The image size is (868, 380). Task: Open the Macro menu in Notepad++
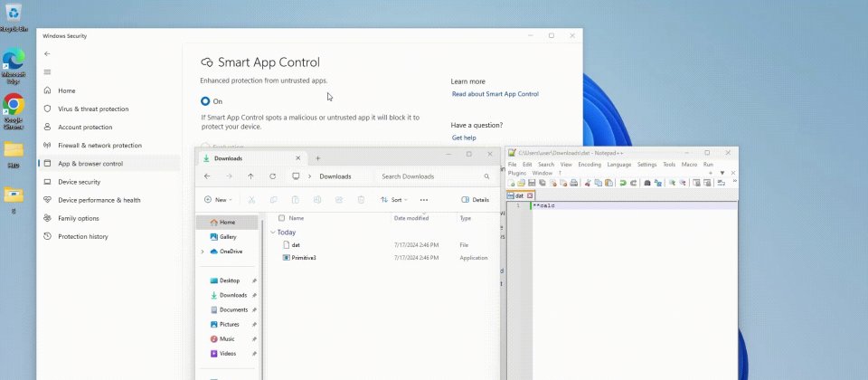tap(689, 165)
